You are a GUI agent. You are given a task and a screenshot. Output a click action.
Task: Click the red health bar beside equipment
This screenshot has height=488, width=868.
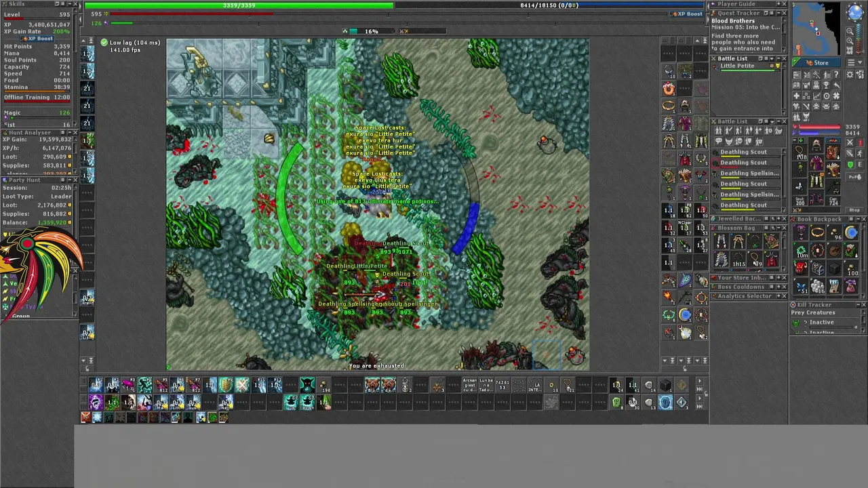[x=819, y=127]
